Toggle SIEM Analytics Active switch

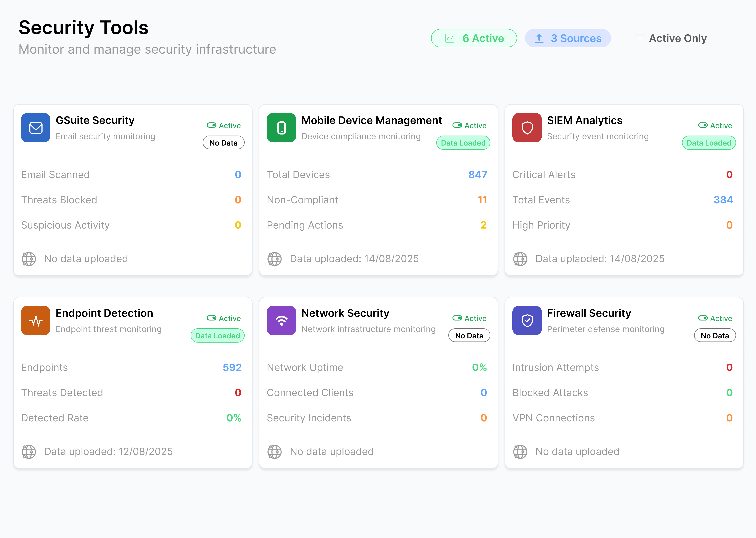click(703, 125)
